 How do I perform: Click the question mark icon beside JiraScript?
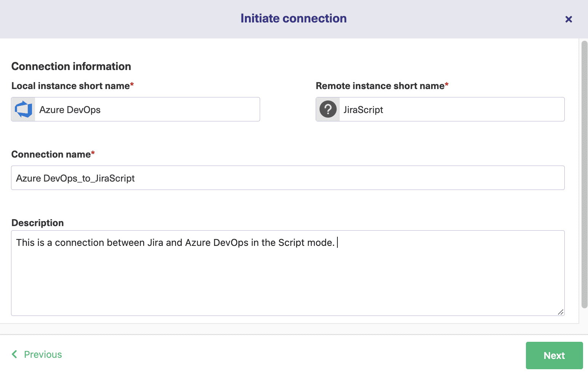(x=328, y=110)
